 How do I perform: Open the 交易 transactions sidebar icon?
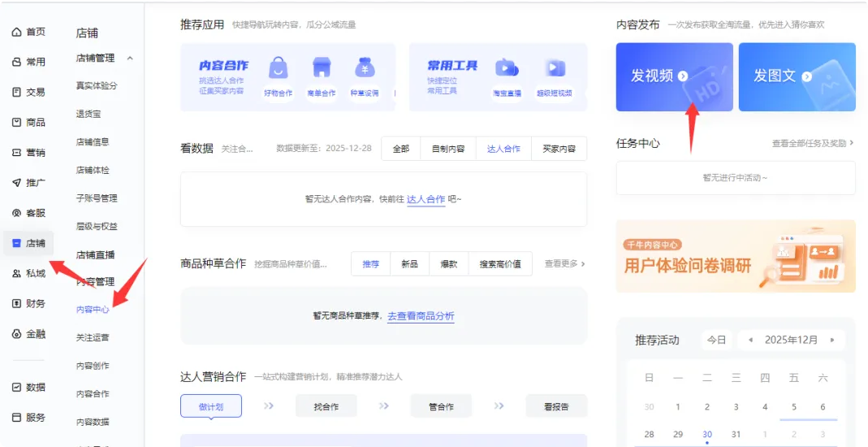pos(16,92)
